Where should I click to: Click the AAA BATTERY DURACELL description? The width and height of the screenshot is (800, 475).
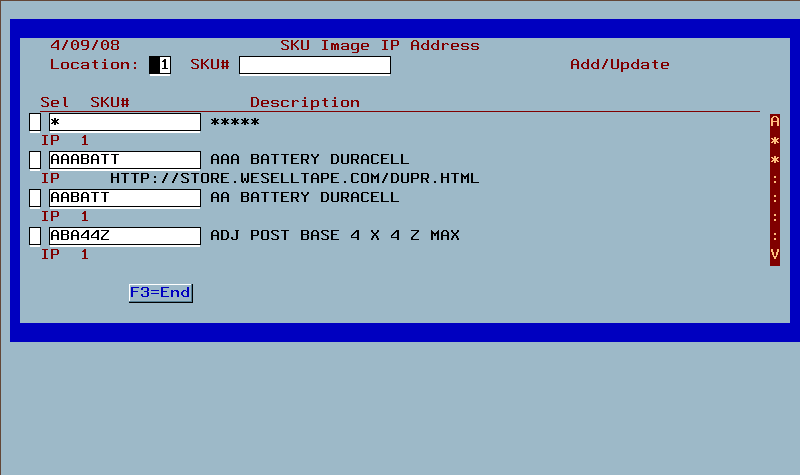(309, 160)
